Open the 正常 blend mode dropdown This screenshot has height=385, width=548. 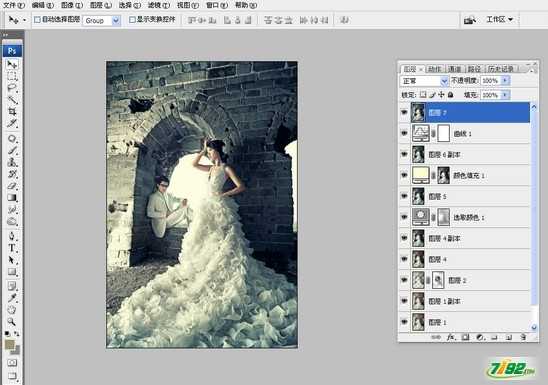pos(424,81)
